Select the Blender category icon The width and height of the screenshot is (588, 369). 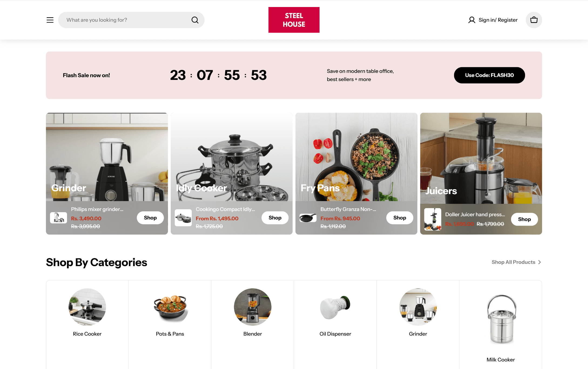tap(253, 307)
